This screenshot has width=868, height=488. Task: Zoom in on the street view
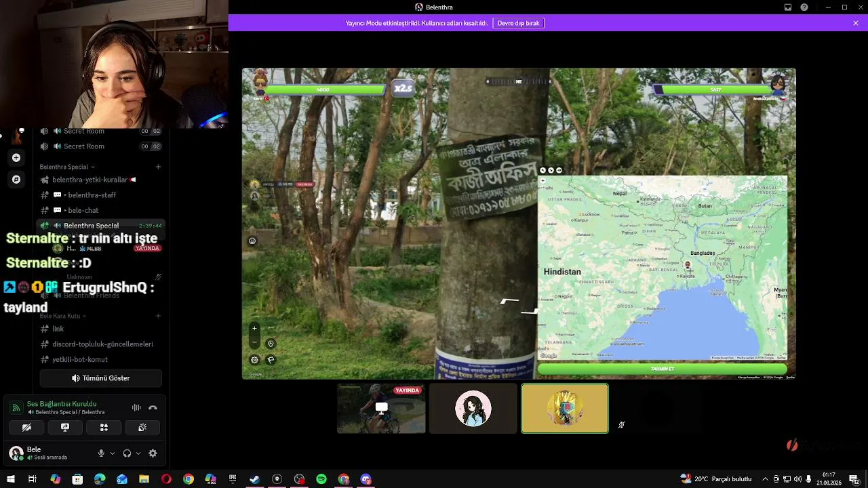254,329
